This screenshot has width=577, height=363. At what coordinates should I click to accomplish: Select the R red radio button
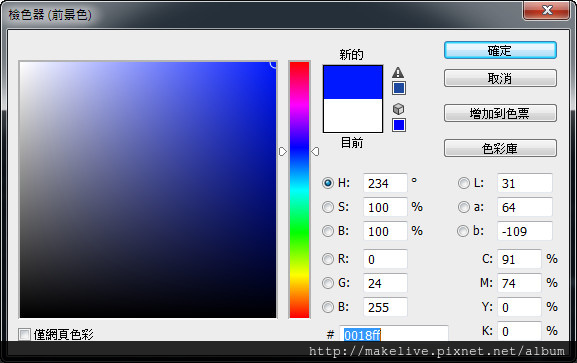pyautogui.click(x=328, y=259)
